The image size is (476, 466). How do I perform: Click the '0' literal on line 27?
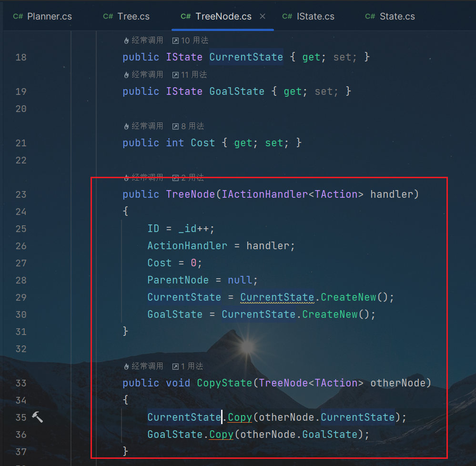(x=193, y=263)
